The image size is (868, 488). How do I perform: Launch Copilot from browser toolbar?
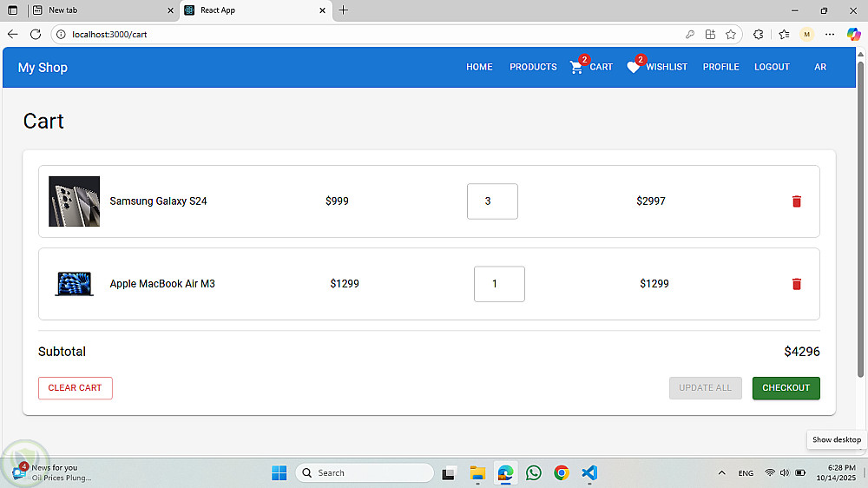click(x=853, y=35)
